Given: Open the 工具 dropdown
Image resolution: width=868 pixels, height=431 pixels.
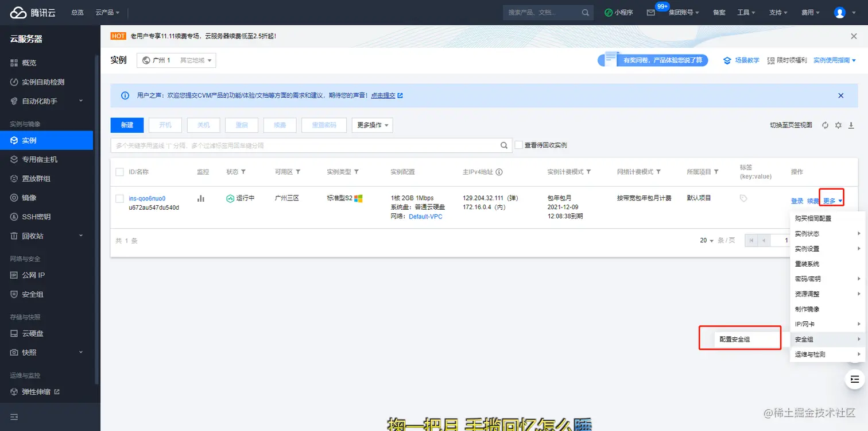Looking at the screenshot, I should click(x=746, y=13).
